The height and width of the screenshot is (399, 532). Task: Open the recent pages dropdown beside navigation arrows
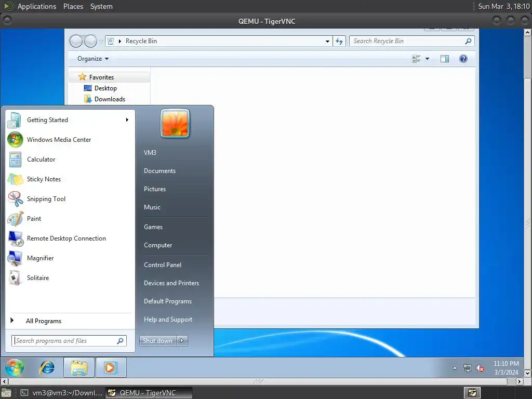pyautogui.click(x=101, y=42)
